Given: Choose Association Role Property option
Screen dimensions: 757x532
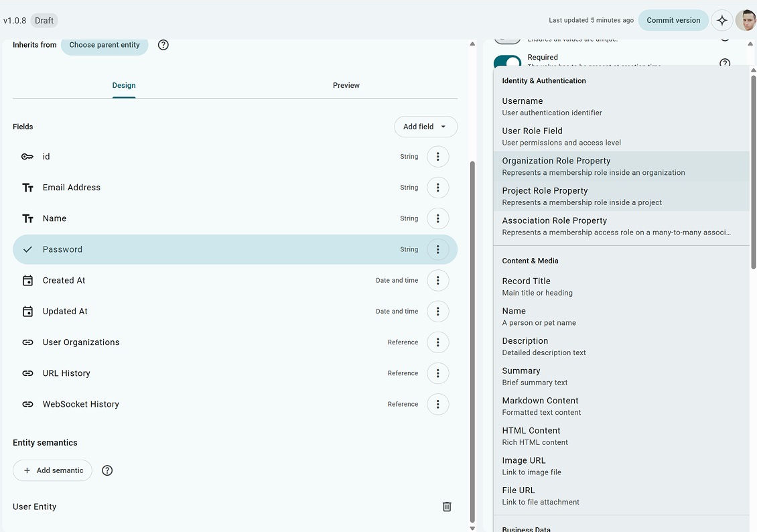Looking at the screenshot, I should point(621,226).
